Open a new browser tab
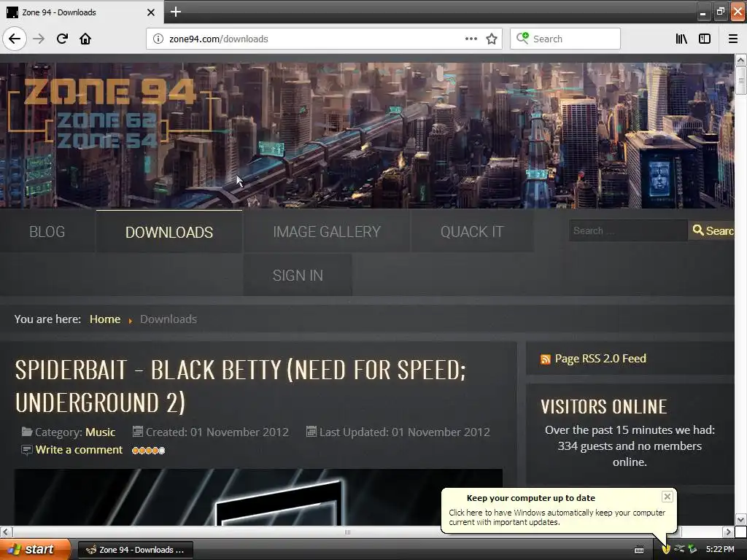Viewport: 747px width, 560px height. (175, 12)
